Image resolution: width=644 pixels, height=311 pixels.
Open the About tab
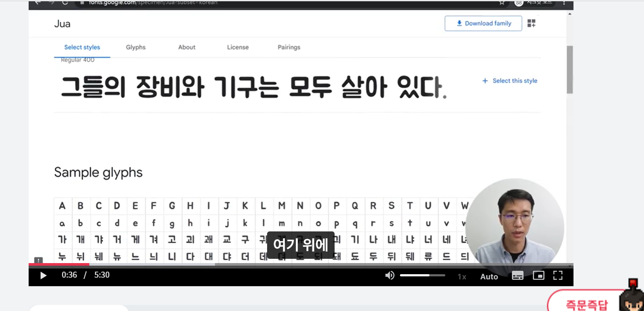(x=187, y=47)
